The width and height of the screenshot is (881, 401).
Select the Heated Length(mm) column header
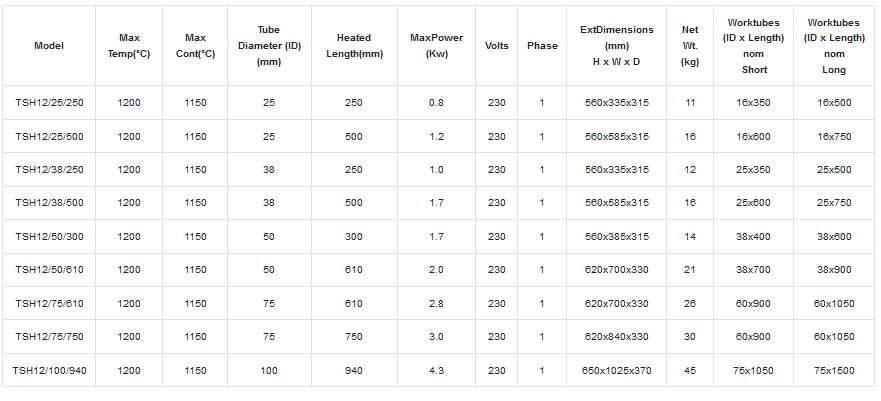point(354,46)
